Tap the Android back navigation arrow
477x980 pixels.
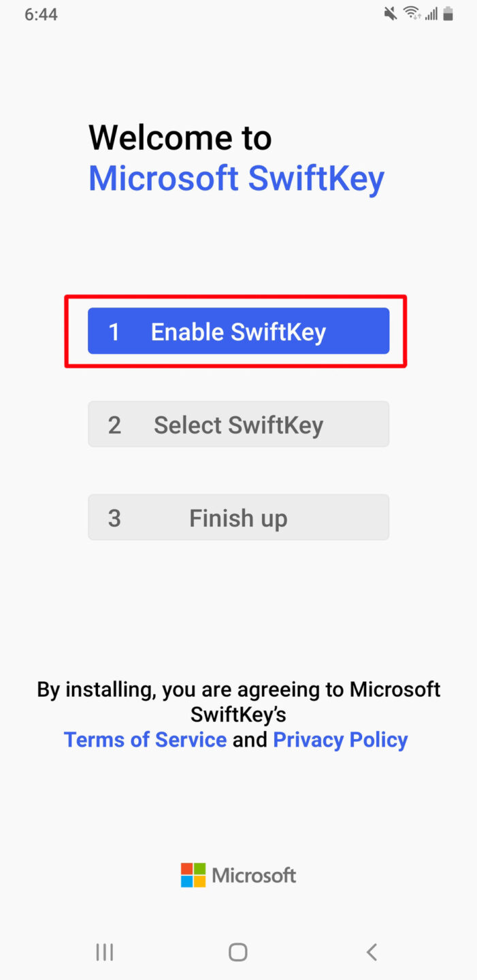pyautogui.click(x=371, y=952)
